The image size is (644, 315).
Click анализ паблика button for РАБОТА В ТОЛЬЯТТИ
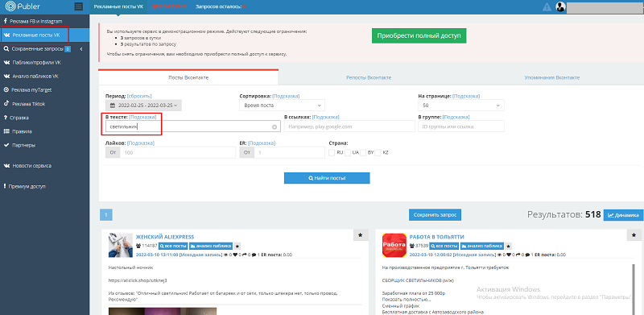point(481,246)
